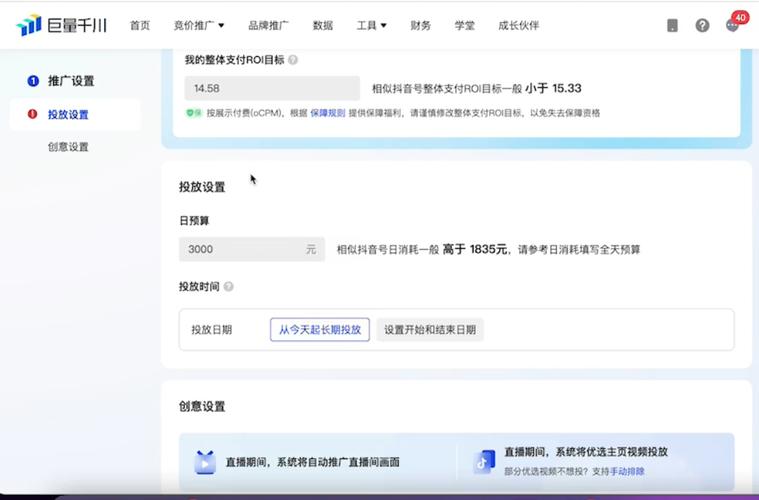Select 创意设置 step in sidebar

(x=68, y=147)
